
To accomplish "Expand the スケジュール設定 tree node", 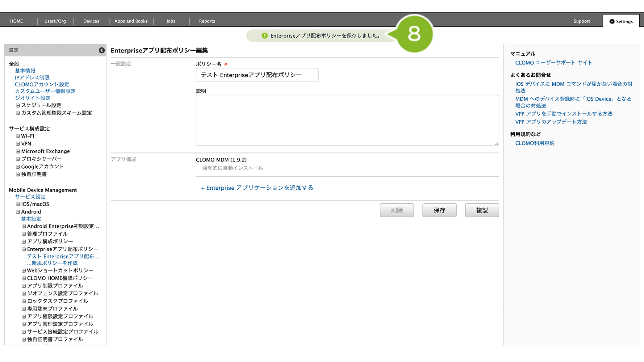I will (18, 105).
